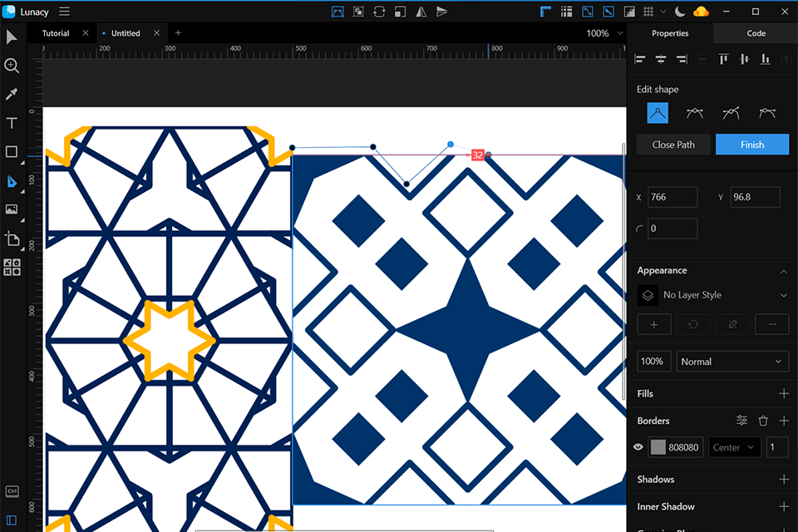Open the Normal blend mode dropdown
The width and height of the screenshot is (798, 532).
tap(731, 361)
